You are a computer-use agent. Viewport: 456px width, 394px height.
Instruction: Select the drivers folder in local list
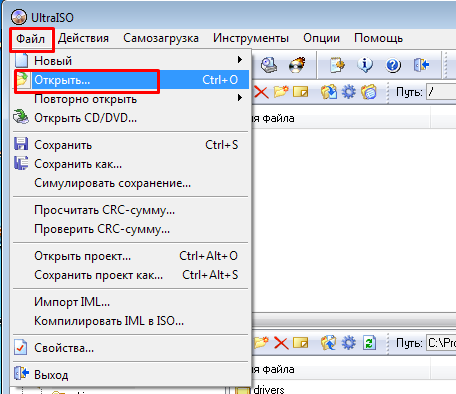coord(260,390)
